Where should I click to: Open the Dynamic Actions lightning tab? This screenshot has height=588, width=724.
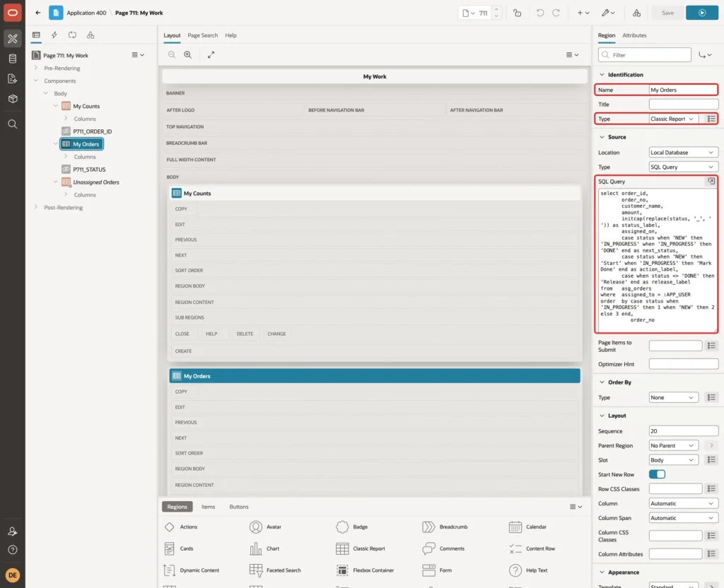click(x=54, y=35)
